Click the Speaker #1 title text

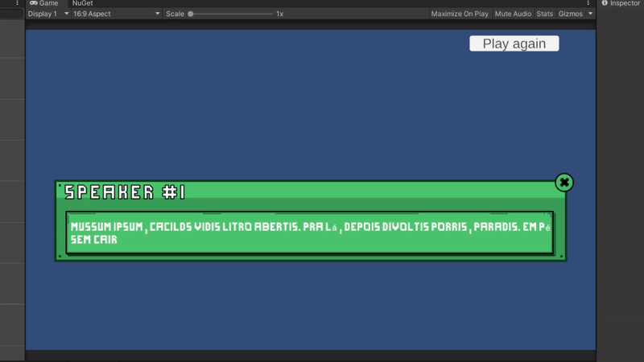(x=125, y=192)
